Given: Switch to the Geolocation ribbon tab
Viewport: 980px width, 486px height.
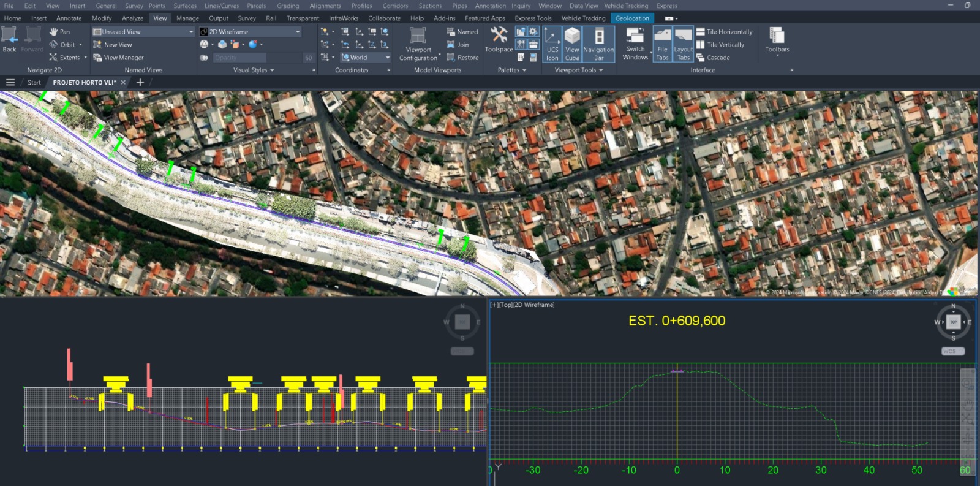Looking at the screenshot, I should click(x=631, y=18).
